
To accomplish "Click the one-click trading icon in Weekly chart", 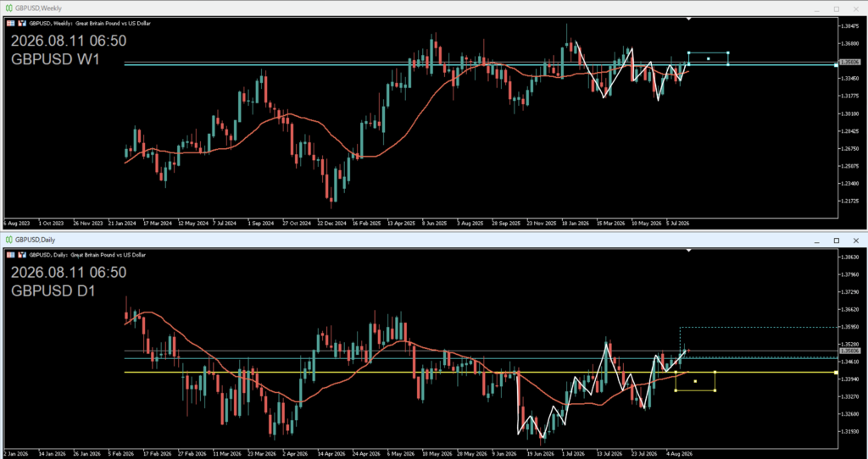I will coord(22,23).
